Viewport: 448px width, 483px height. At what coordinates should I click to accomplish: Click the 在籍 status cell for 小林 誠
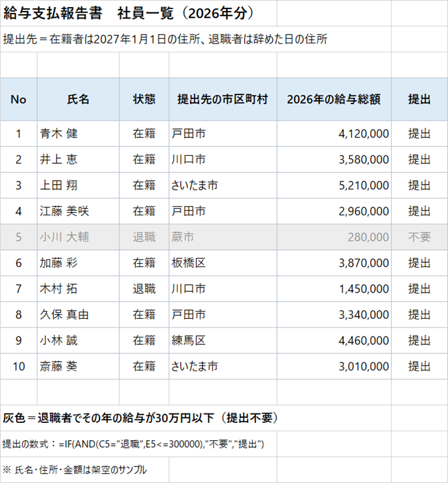144,341
